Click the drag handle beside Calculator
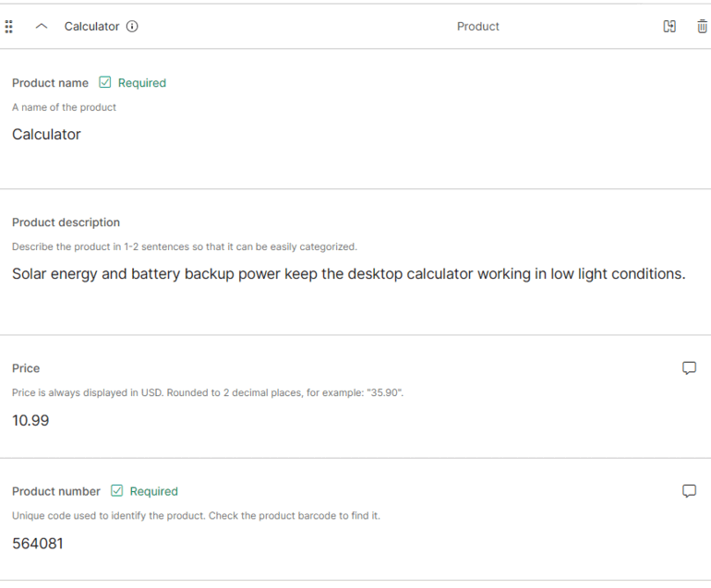 tap(9, 27)
